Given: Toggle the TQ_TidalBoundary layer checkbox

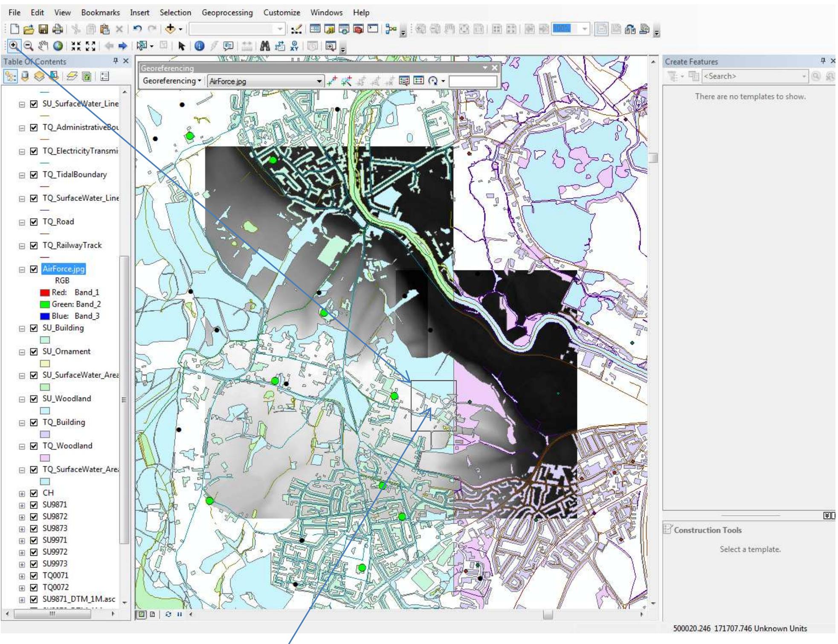Looking at the screenshot, I should tap(34, 174).
